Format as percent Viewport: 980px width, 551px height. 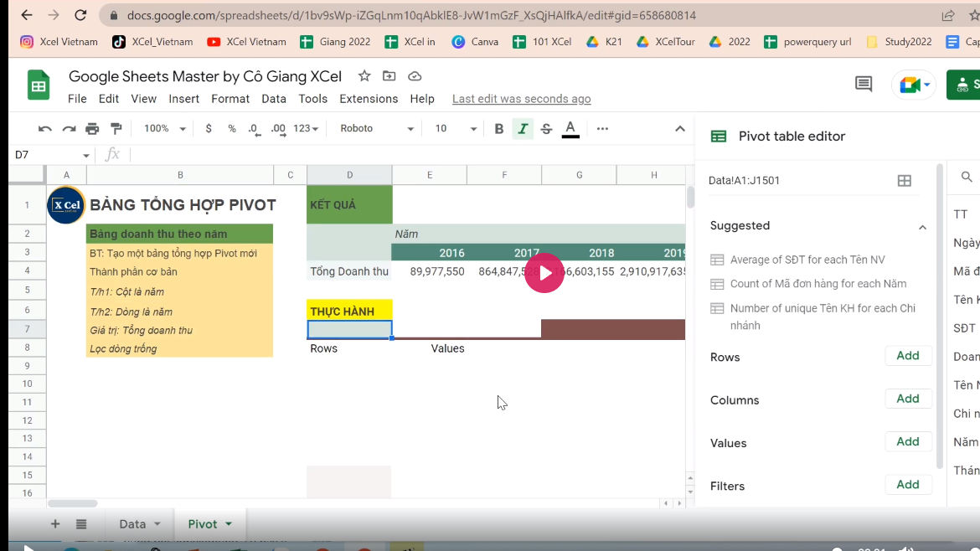232,129
